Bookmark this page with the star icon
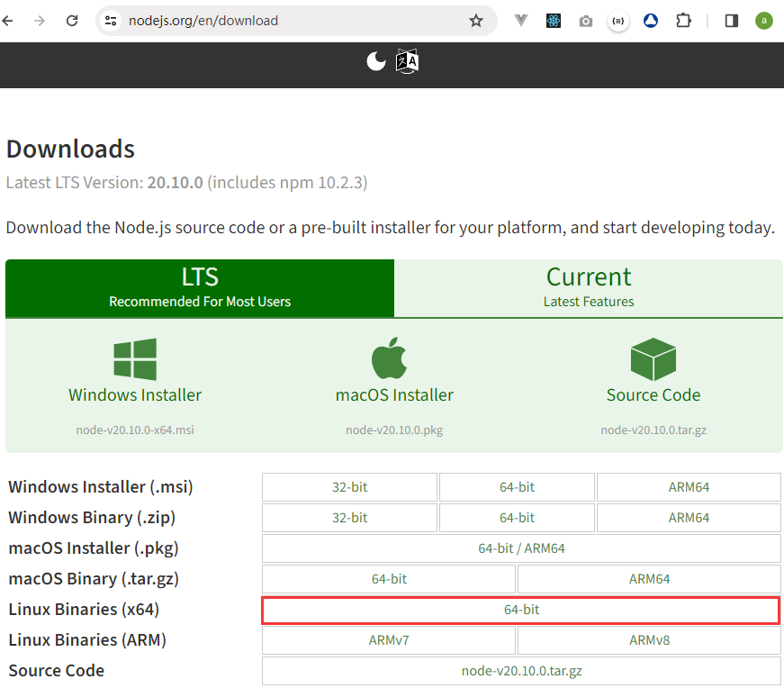 [x=476, y=21]
